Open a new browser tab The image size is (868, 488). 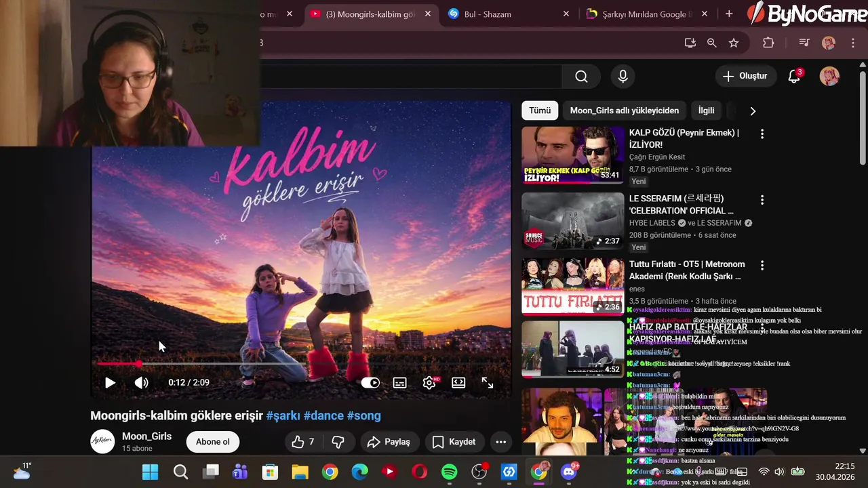pos(729,14)
